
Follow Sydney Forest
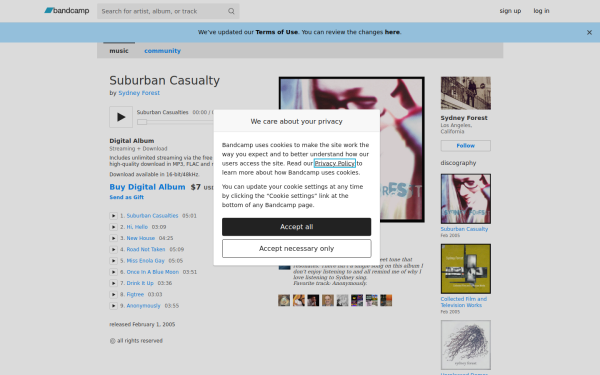(x=466, y=146)
